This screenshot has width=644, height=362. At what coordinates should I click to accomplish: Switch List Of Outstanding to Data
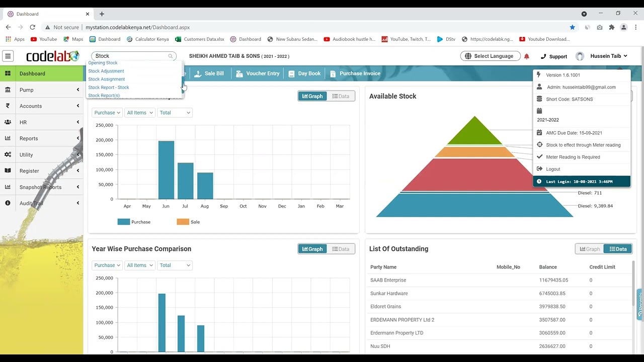(x=618, y=249)
